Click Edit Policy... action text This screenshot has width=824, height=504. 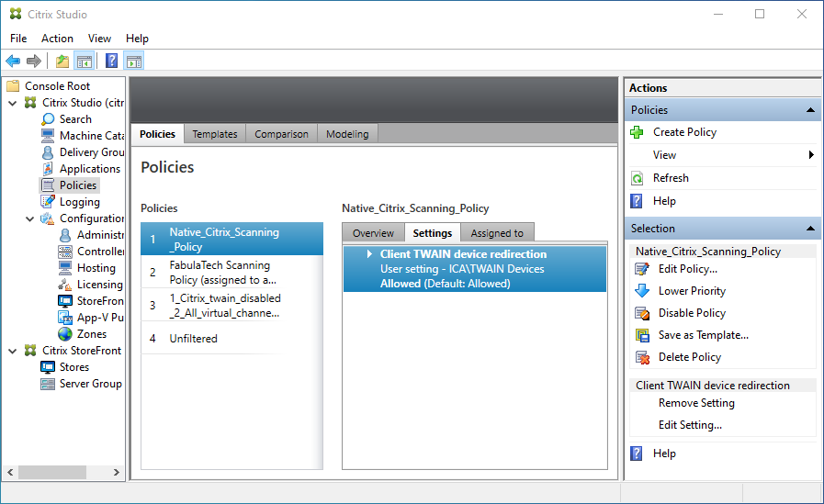tap(688, 269)
